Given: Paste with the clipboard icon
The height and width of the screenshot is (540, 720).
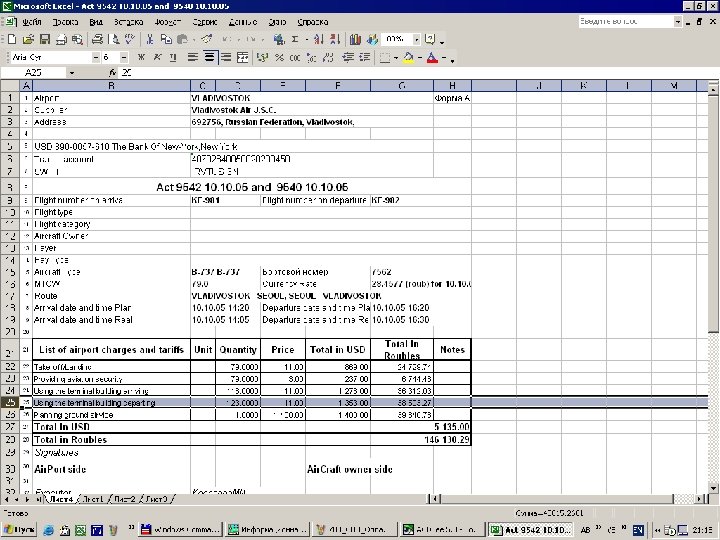Looking at the screenshot, I should [183, 39].
